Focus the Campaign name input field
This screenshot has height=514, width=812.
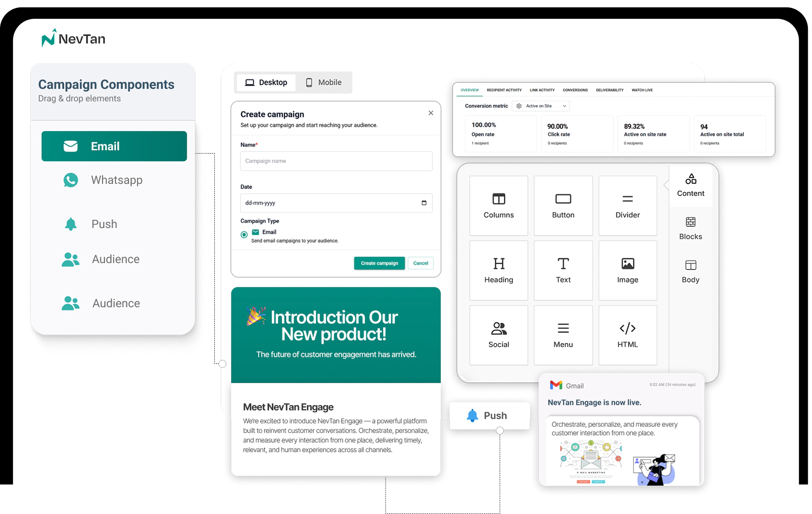pos(336,161)
